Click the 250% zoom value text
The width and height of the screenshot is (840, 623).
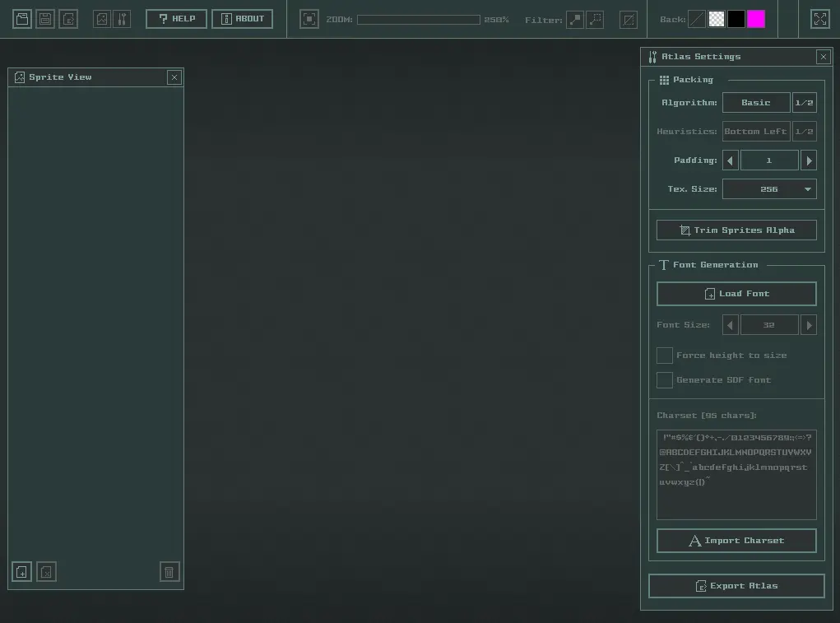tap(496, 20)
